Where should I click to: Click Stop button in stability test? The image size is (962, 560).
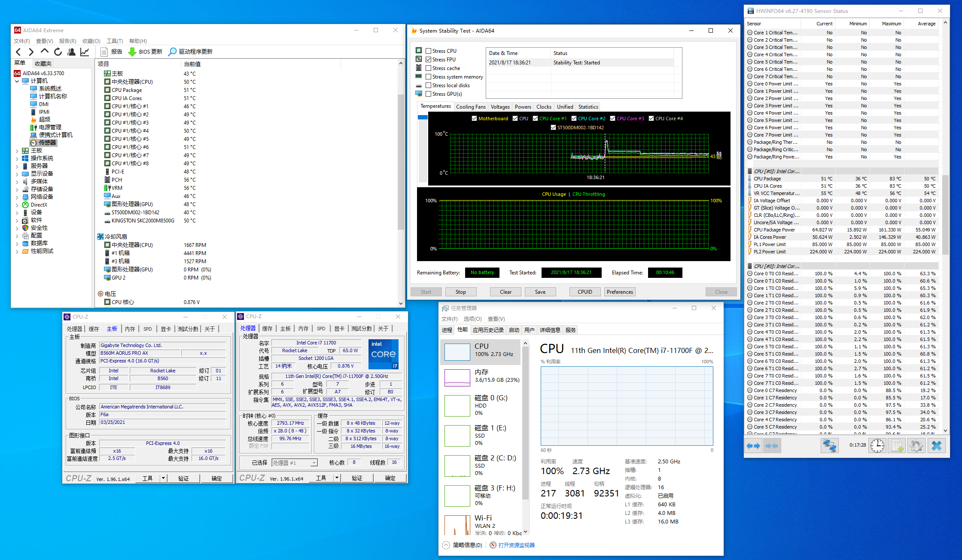(x=460, y=292)
